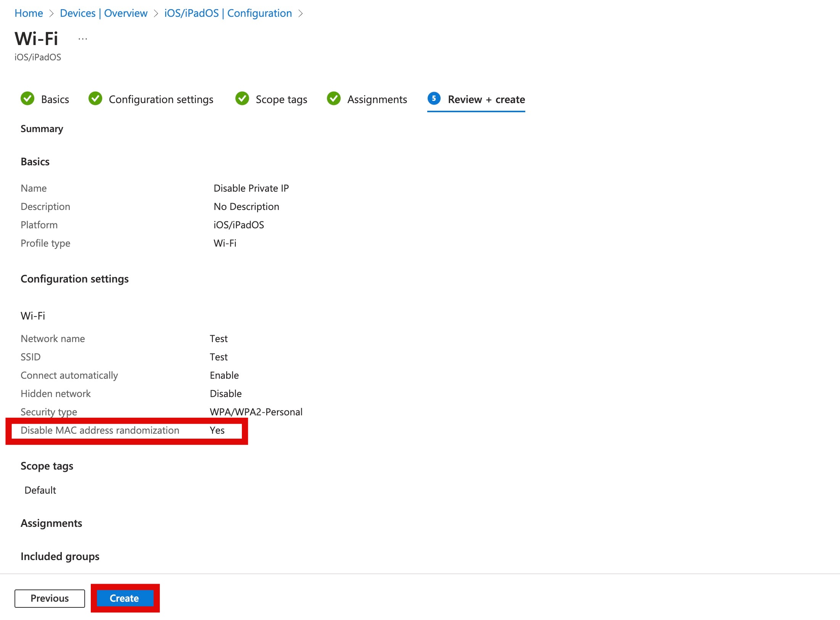Open the ellipsis menu next to Wi-Fi title
840x620 pixels.
(83, 39)
